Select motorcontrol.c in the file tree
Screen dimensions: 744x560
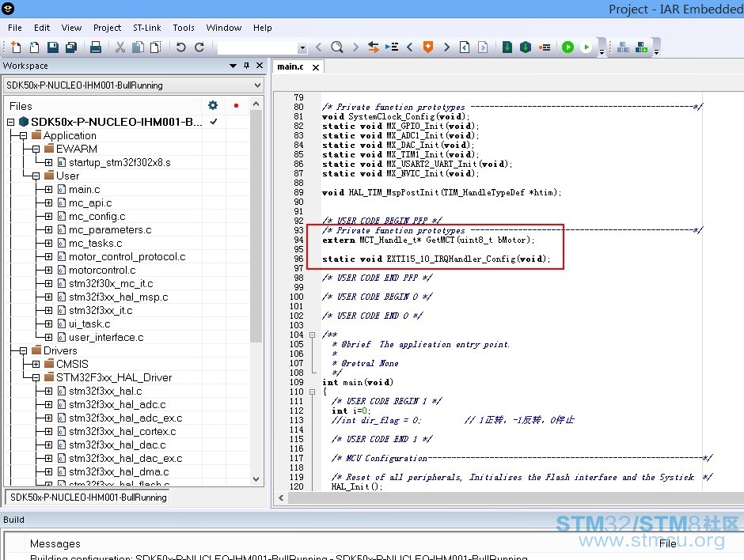102,271
